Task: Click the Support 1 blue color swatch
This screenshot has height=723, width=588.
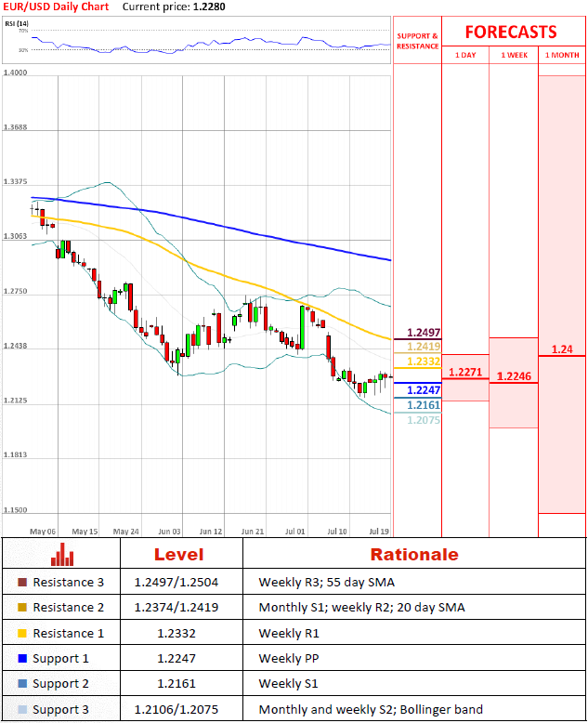Action: 22,659
